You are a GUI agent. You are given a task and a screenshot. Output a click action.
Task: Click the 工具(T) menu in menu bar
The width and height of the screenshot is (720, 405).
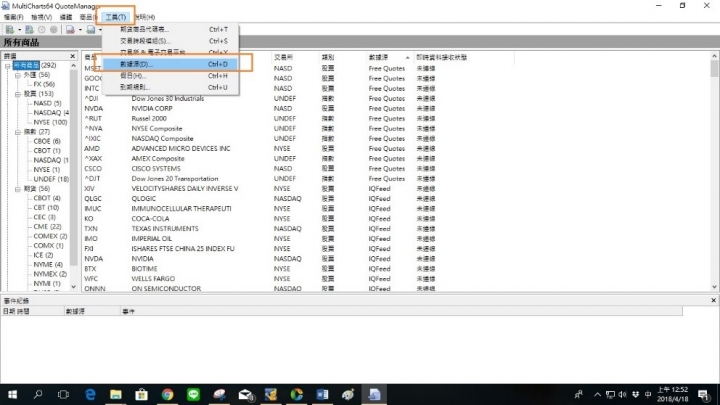point(115,17)
